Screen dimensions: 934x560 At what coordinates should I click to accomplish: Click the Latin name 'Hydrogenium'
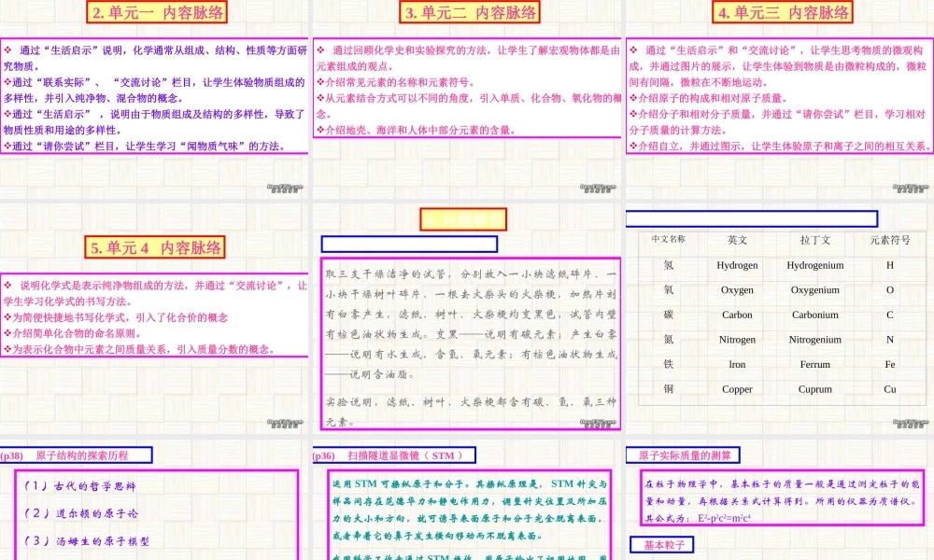[x=814, y=265]
